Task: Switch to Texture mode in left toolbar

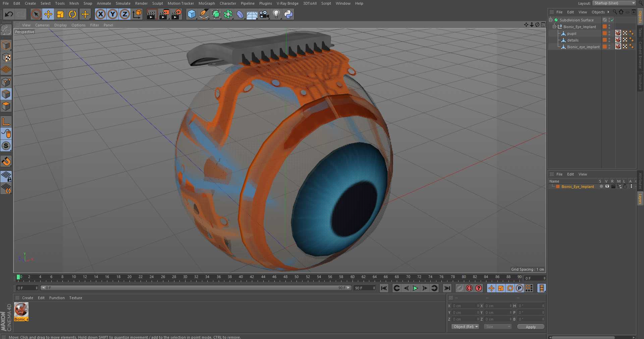Action: tap(6, 57)
